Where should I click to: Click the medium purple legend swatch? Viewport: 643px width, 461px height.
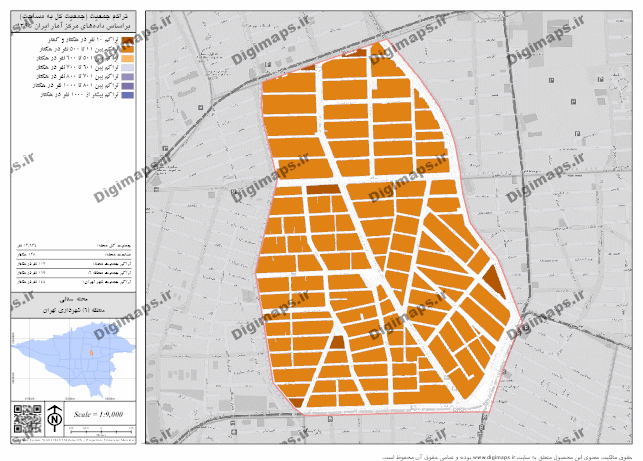pos(128,77)
